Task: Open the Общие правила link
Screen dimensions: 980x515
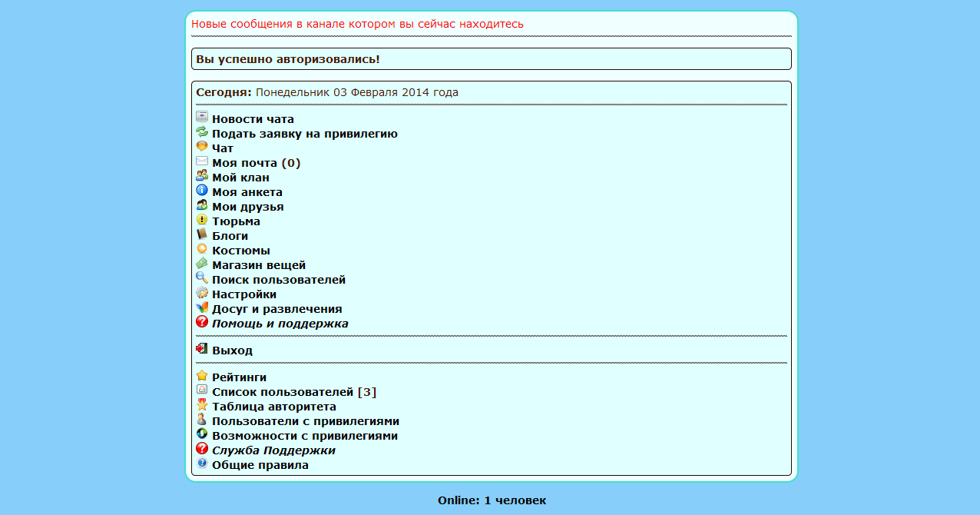Action: (260, 465)
